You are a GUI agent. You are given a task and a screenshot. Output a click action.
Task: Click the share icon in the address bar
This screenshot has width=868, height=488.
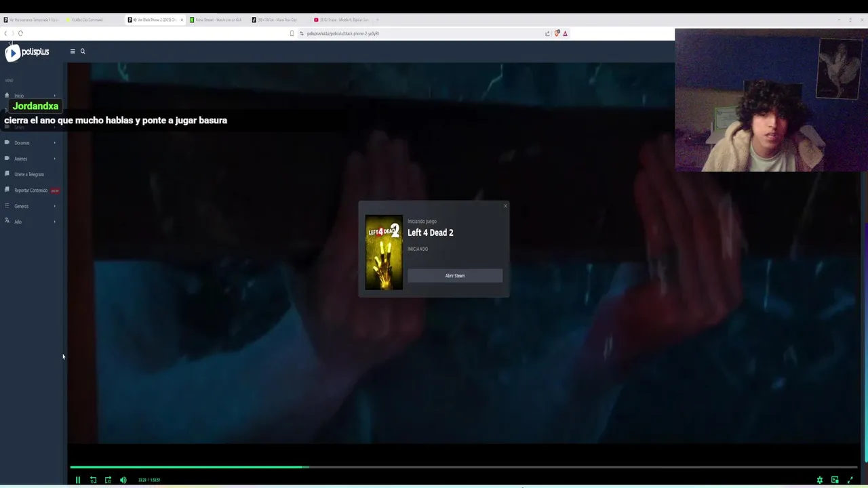(x=547, y=33)
